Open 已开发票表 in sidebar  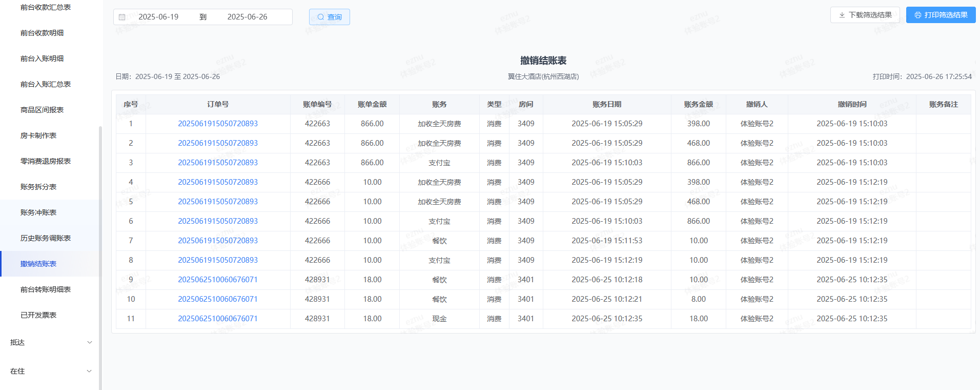[x=38, y=315]
